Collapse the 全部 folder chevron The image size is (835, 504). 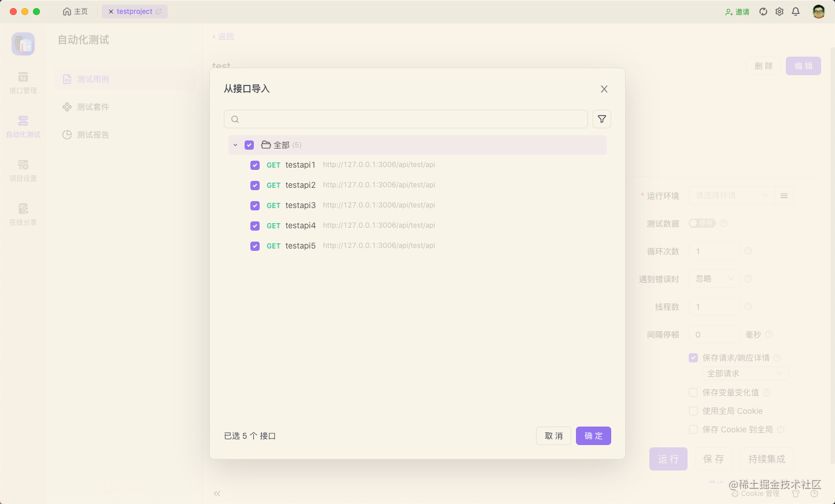pos(235,145)
